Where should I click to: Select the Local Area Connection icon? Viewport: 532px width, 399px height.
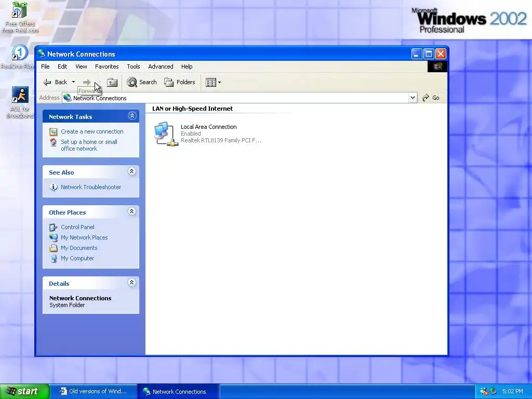coord(166,134)
